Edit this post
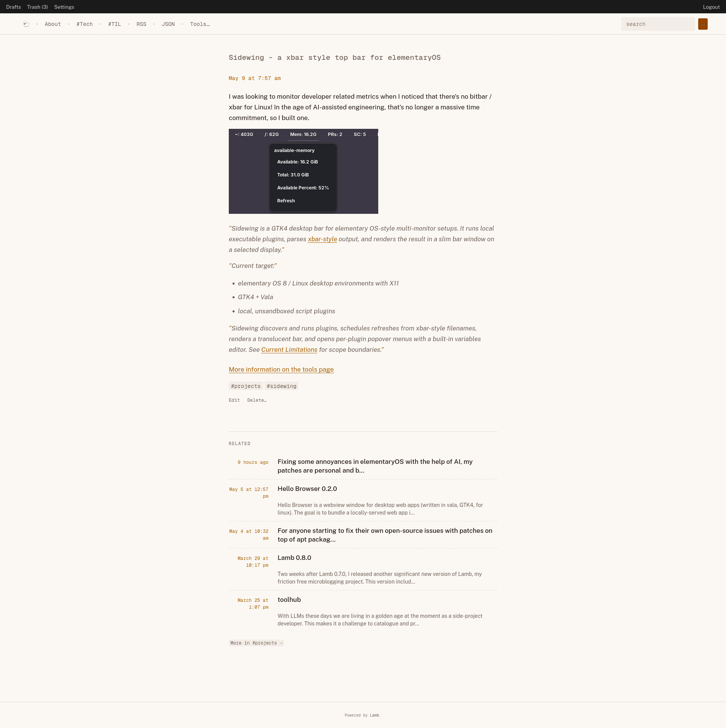The image size is (726, 728). click(x=234, y=400)
